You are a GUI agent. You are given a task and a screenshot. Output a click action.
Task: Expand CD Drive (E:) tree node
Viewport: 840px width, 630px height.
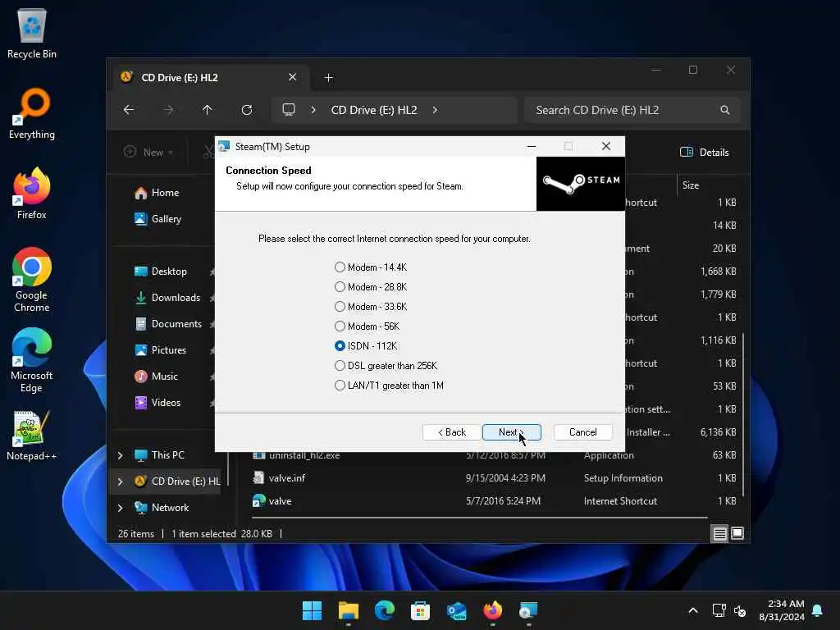[x=120, y=481]
